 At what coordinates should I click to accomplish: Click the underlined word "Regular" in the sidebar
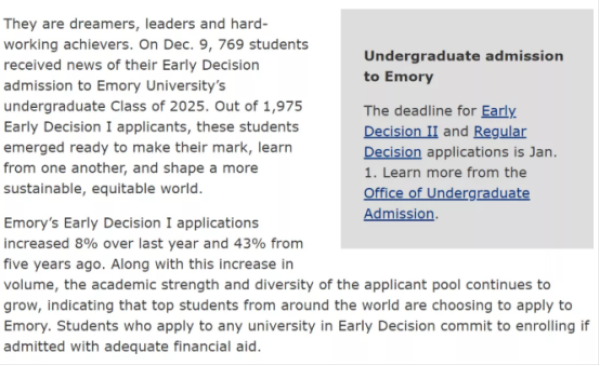(500, 132)
